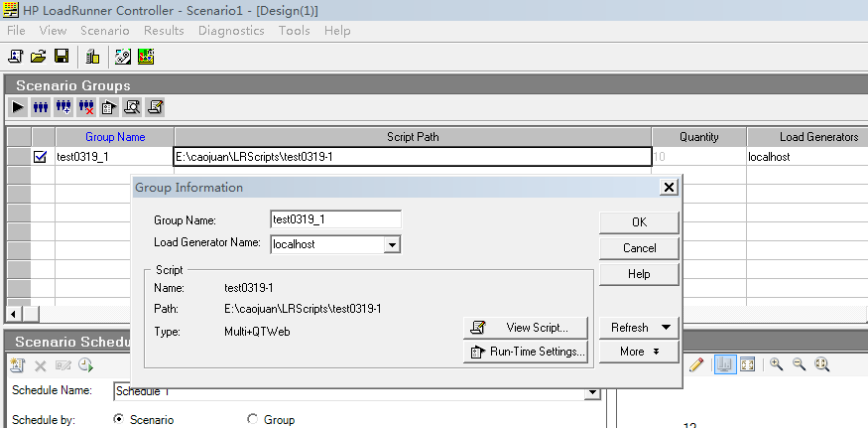Click the Group Name input field
This screenshot has height=428, width=868.
click(x=335, y=219)
